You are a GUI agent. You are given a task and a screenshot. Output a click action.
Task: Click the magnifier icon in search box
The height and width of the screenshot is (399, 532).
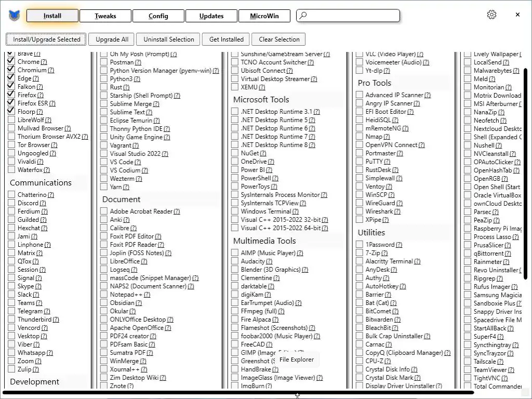(x=303, y=15)
